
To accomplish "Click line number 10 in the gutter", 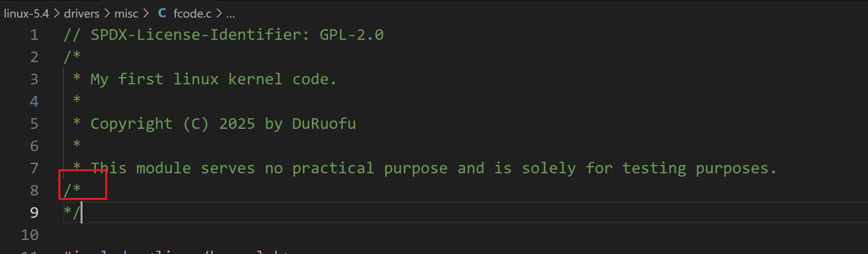I will tap(30, 235).
